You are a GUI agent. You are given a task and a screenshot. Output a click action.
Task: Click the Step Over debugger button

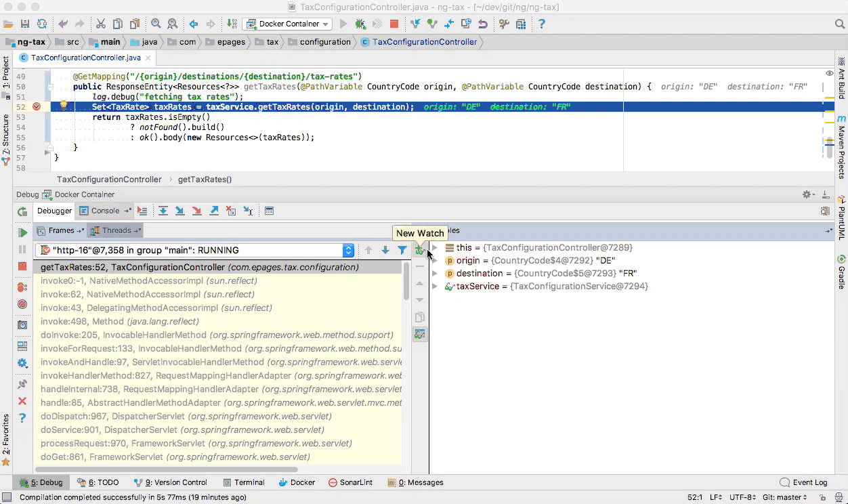[x=163, y=211]
